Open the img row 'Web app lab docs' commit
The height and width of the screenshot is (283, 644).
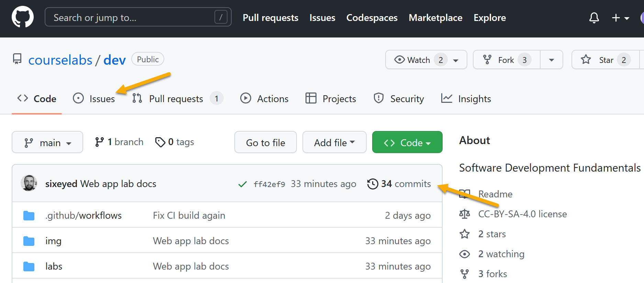coord(191,241)
